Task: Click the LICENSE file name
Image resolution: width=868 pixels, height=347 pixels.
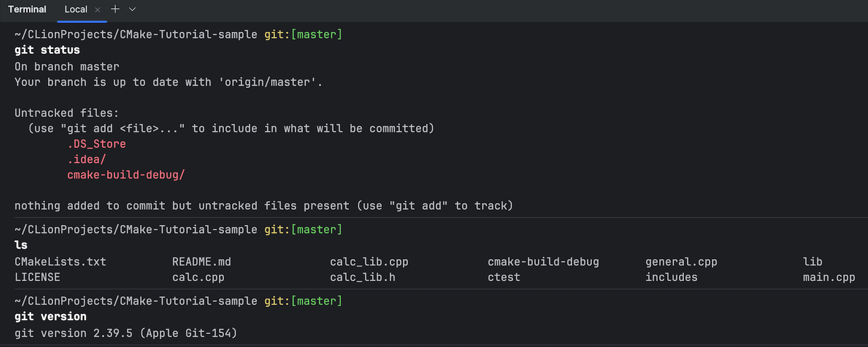Action: point(37,278)
